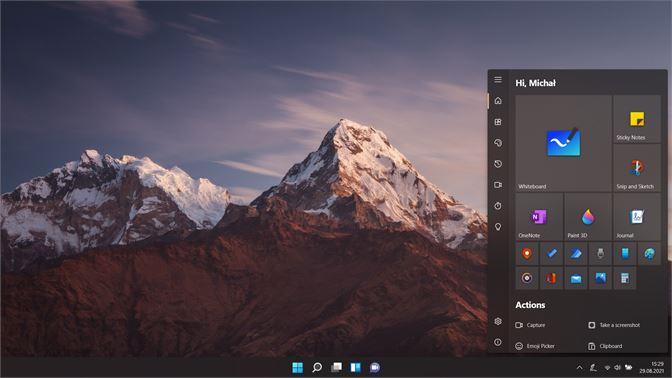The width and height of the screenshot is (672, 378).
Task: Launch the Whiteboard tile
Action: 563,143
